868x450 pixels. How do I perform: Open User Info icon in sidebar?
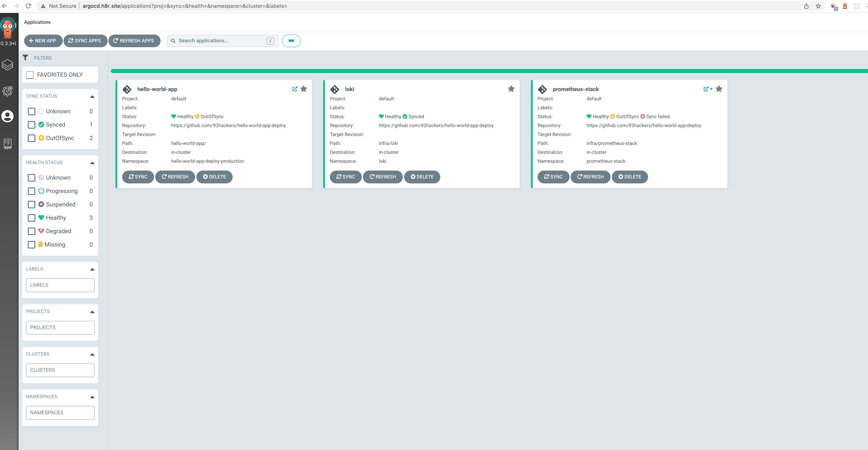(x=7, y=116)
